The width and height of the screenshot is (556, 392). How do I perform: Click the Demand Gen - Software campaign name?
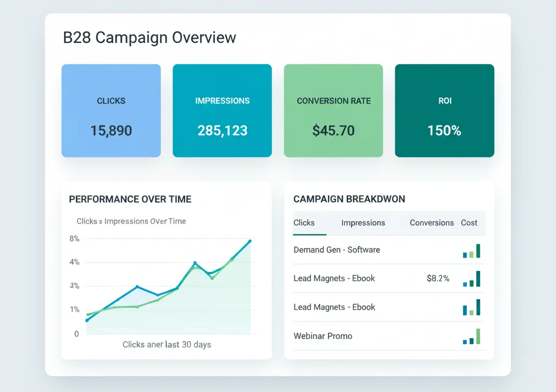(x=336, y=250)
